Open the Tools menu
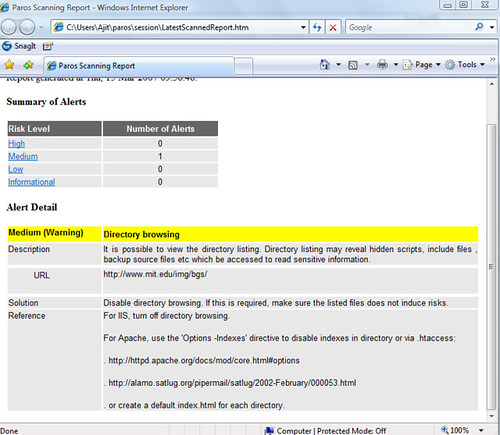The width and height of the screenshot is (500, 435). [x=465, y=65]
